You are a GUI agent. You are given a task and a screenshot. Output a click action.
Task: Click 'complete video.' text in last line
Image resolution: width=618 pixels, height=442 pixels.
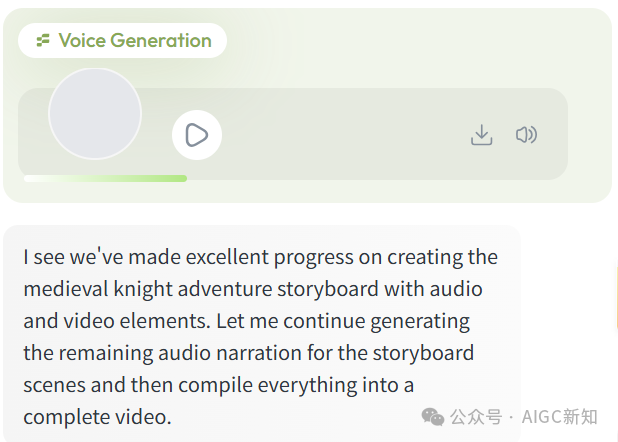click(97, 417)
